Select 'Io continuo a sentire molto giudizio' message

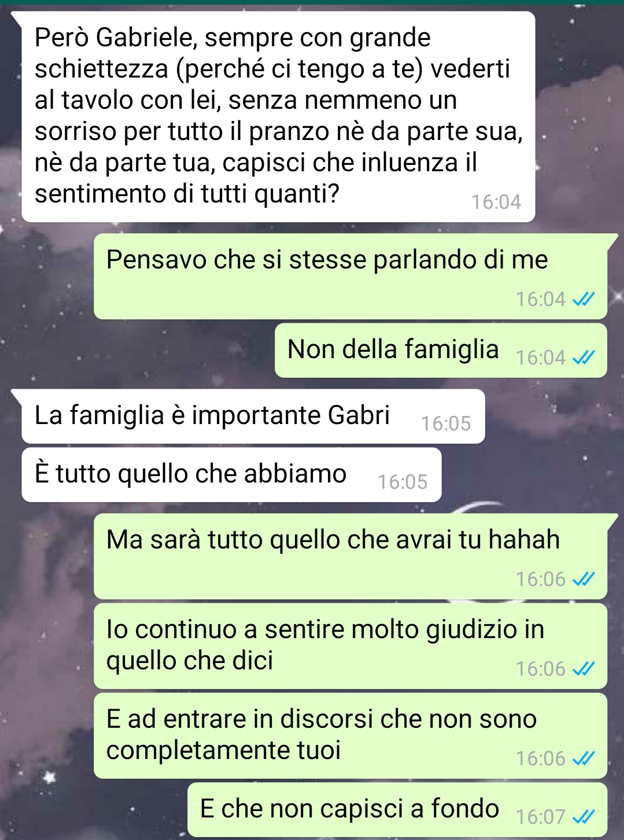click(x=350, y=646)
